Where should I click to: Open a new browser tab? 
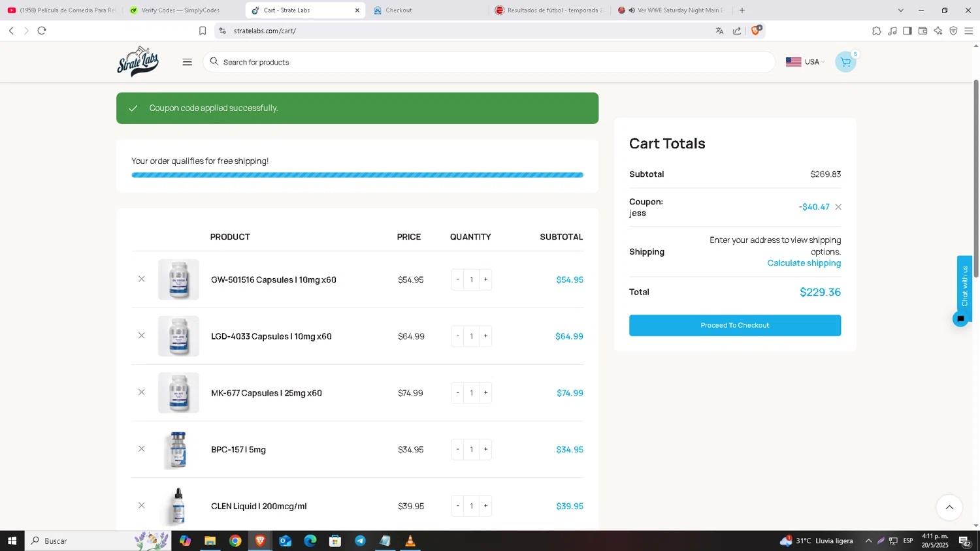[742, 10]
